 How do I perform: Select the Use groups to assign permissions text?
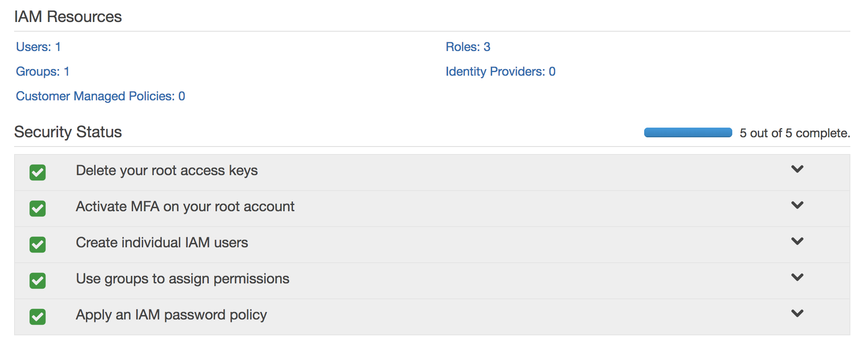(x=182, y=279)
